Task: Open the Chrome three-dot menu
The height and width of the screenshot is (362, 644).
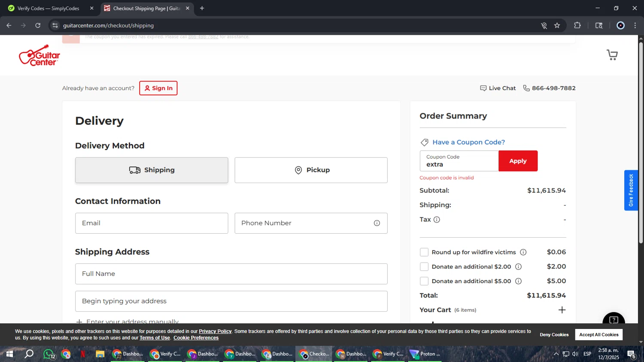Action: [635, 25]
